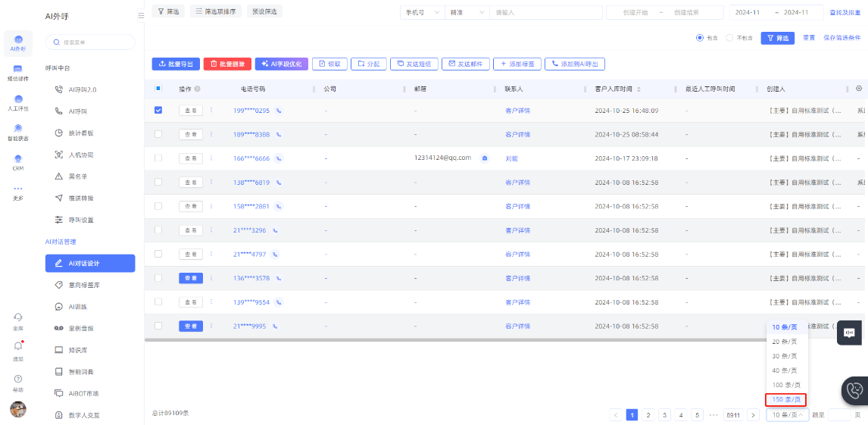
Task: Click the user avatar at bottom left
Action: 18,409
